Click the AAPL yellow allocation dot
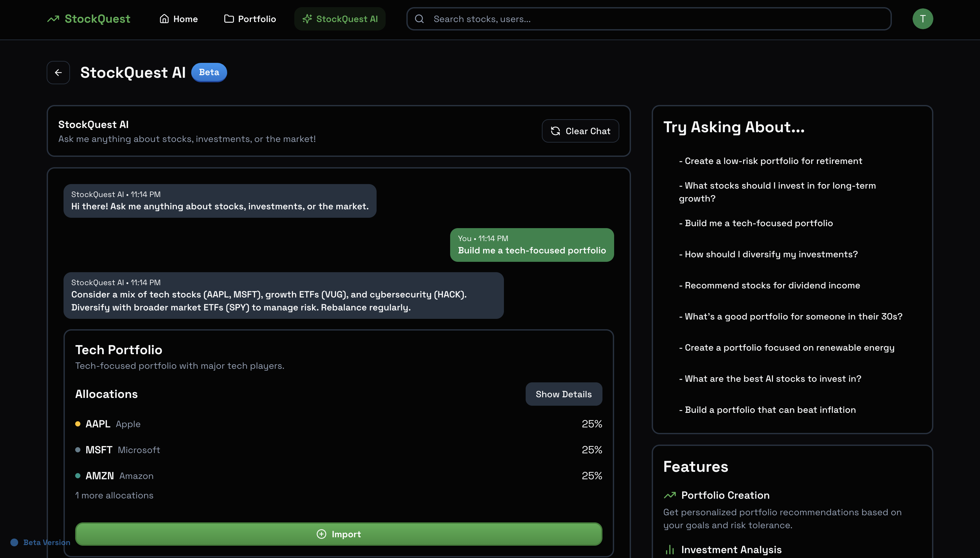 tap(78, 424)
